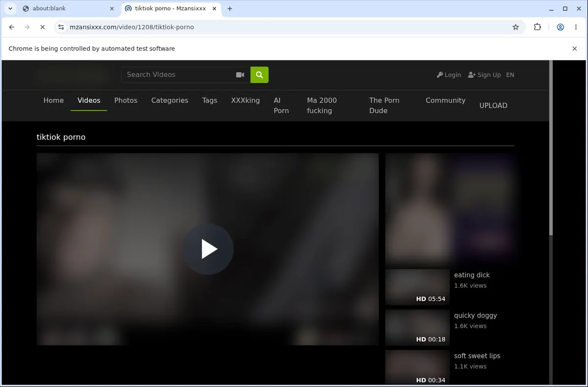Close the about:blank tab
Image resolution: width=588 pixels, height=387 pixels.
pos(112,8)
